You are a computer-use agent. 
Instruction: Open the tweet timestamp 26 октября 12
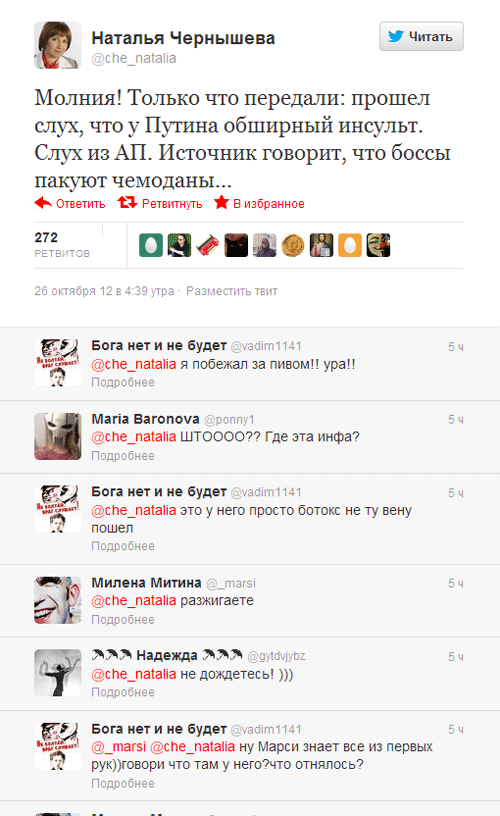(x=104, y=291)
